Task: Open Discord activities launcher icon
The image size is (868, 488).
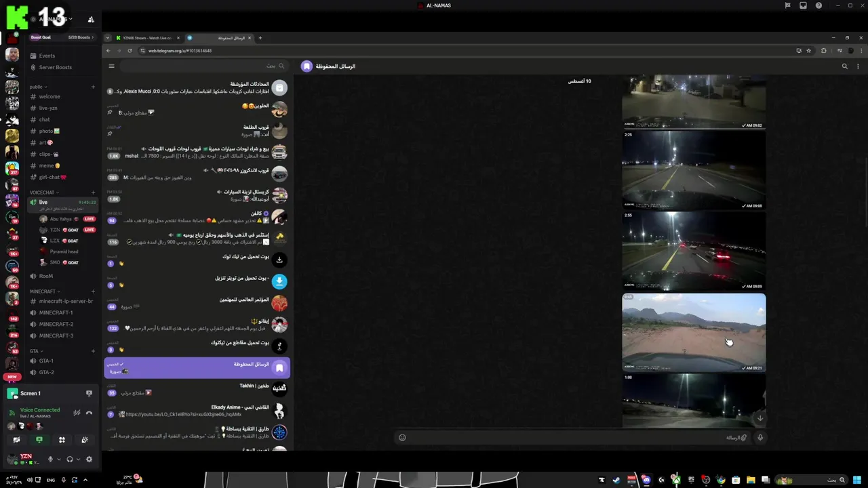Action: [62, 440]
